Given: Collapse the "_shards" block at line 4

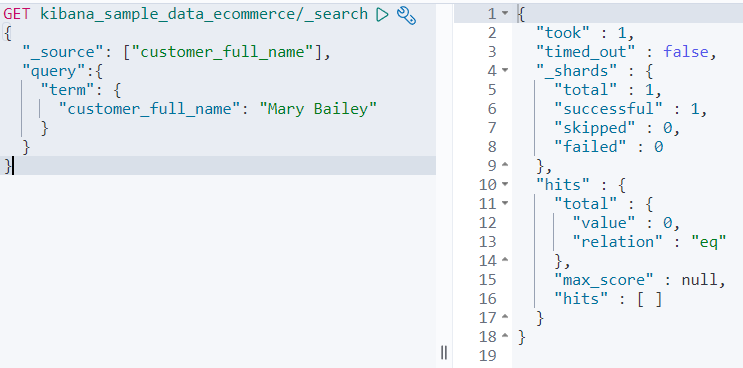Looking at the screenshot, I should (505, 71).
